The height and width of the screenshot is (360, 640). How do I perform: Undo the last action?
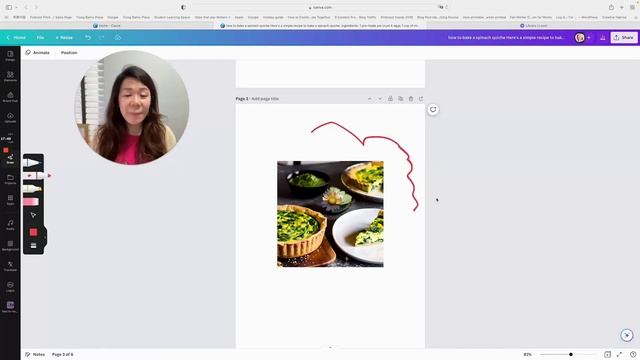coord(88,38)
